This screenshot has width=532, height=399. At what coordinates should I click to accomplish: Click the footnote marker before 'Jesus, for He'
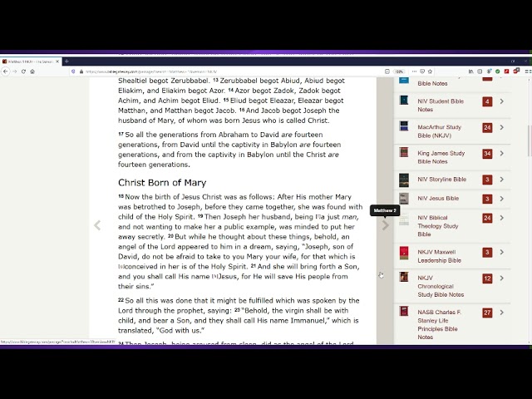point(214,276)
